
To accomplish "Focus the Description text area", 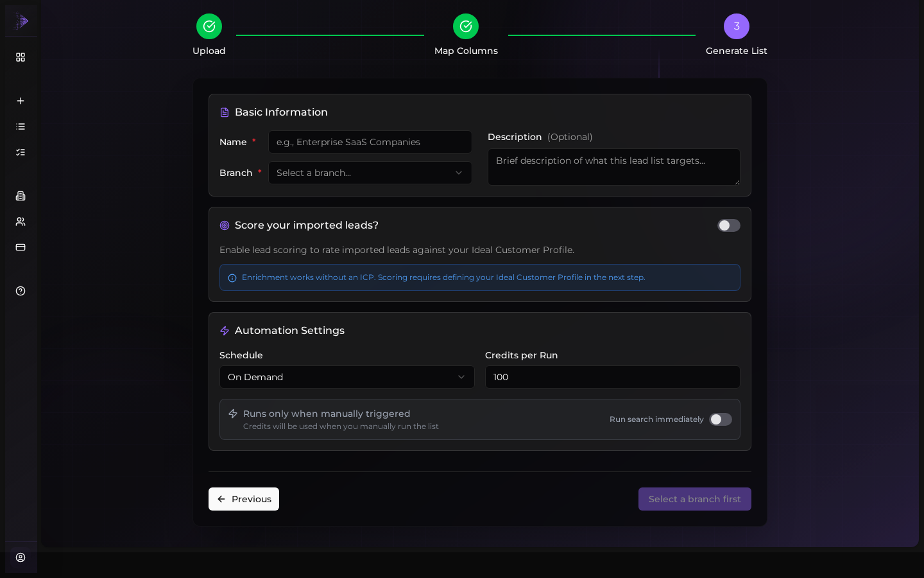I will [614, 167].
